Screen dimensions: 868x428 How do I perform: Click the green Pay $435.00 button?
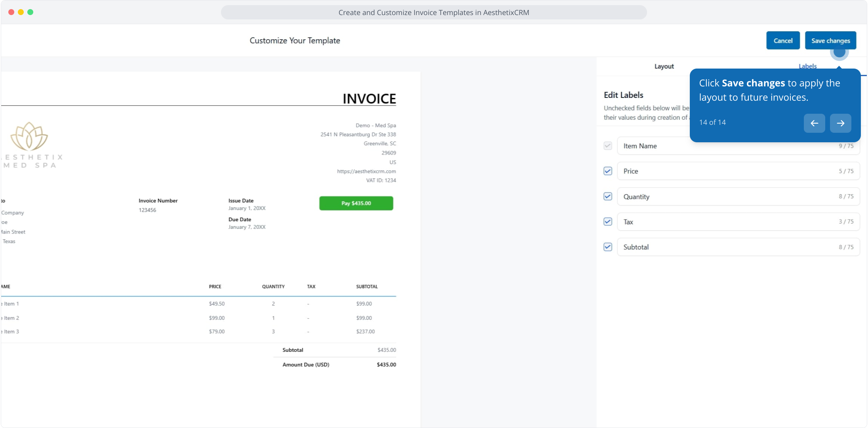[356, 203]
